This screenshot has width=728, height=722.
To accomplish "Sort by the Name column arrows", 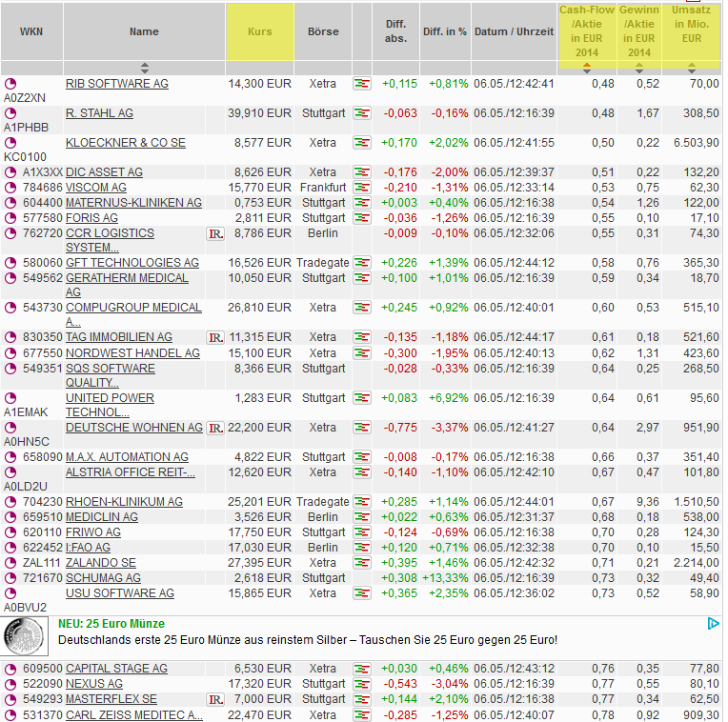I will click(145, 68).
